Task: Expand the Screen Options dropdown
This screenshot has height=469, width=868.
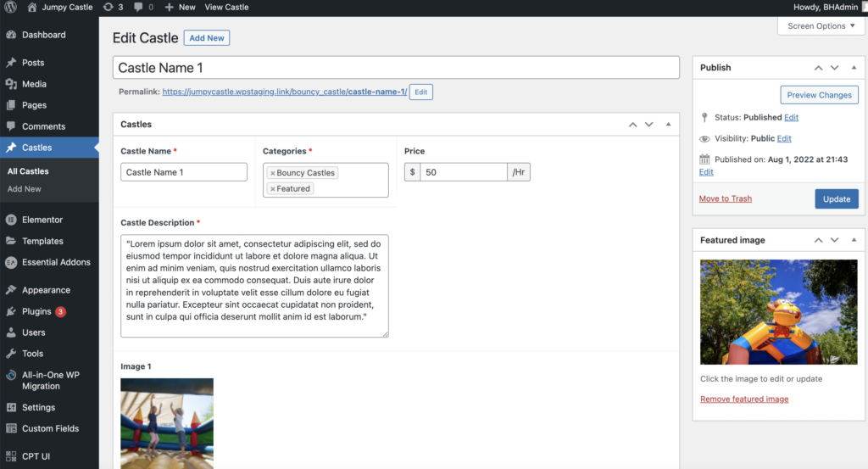Action: 821,26
